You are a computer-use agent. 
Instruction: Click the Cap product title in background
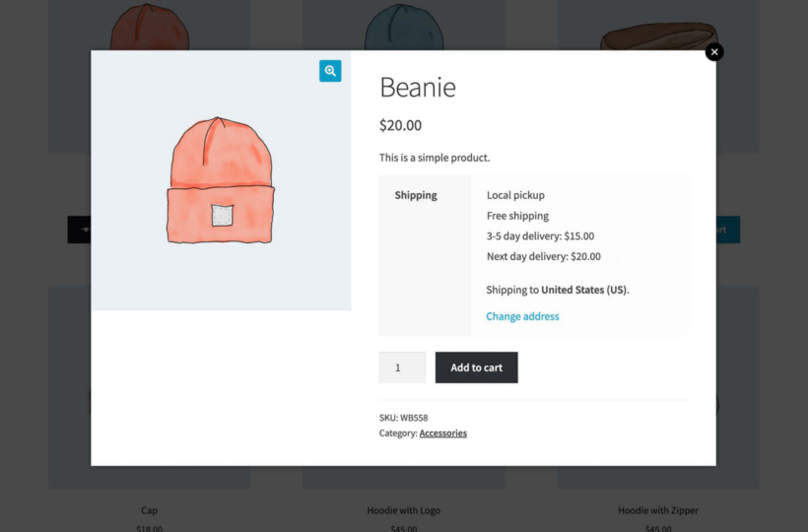pos(149,510)
